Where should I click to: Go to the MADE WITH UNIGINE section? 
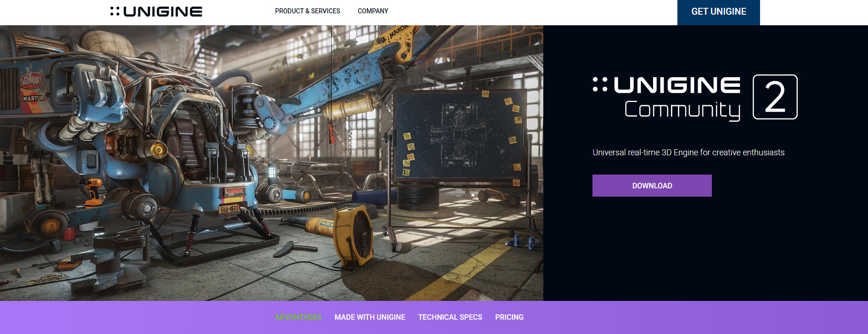[370, 317]
